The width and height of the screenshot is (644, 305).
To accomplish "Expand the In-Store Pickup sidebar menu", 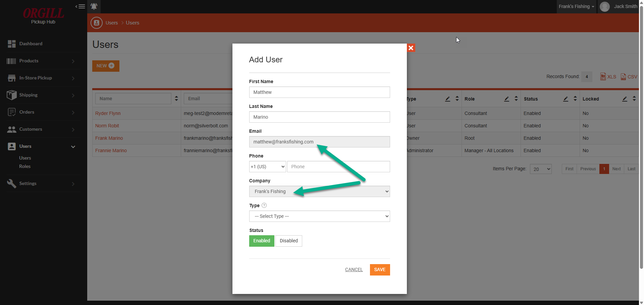I will tap(73, 78).
